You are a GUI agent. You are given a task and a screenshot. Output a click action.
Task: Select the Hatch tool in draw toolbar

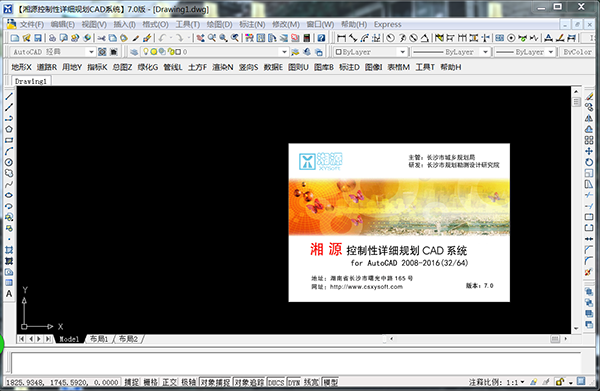(x=9, y=250)
